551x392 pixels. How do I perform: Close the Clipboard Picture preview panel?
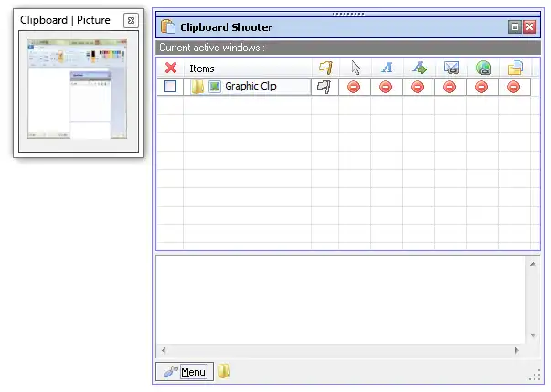(131, 20)
